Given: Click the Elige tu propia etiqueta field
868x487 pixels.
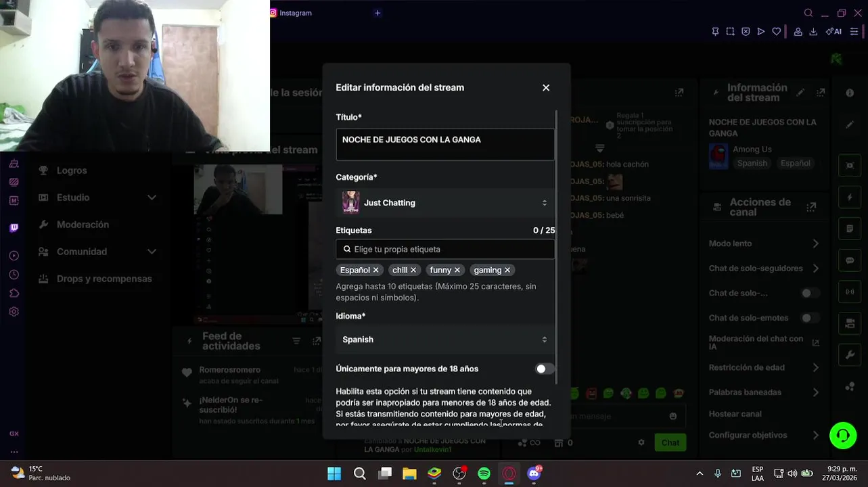Looking at the screenshot, I should click(x=445, y=250).
